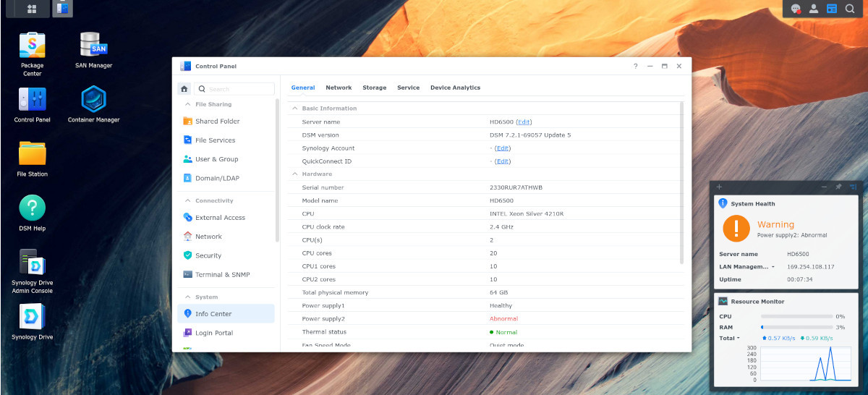
Task: Collapse the File Sharing section
Action: click(187, 105)
